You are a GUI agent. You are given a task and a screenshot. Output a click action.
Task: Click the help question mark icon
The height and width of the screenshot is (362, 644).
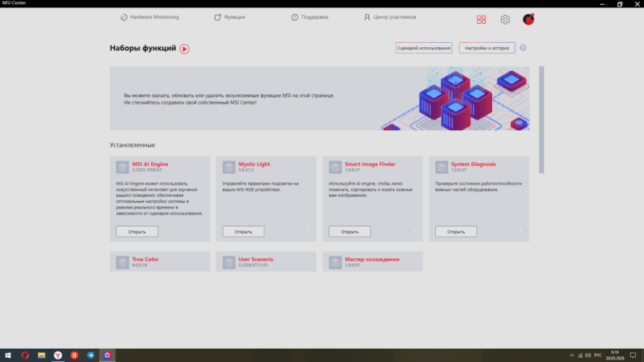(523, 48)
